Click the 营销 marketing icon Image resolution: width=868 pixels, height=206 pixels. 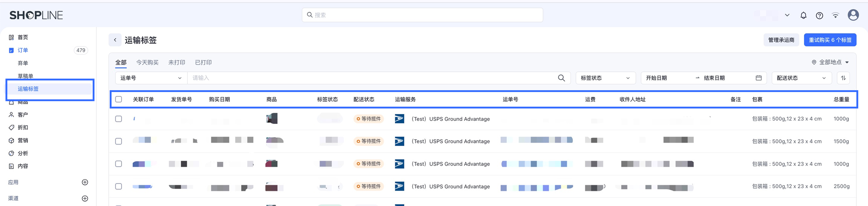point(11,140)
